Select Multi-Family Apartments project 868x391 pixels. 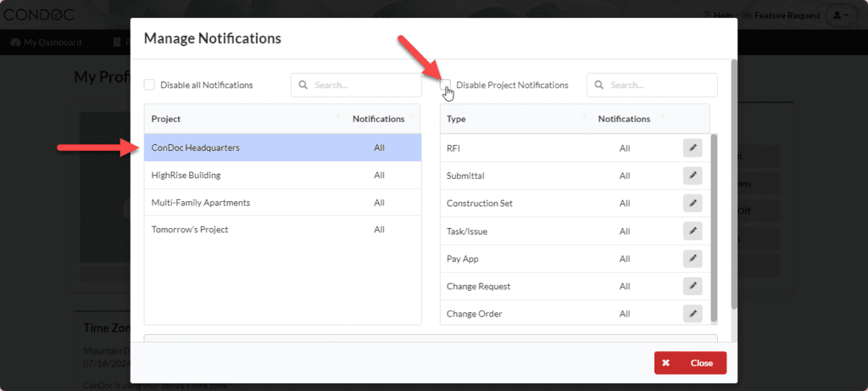283,203
